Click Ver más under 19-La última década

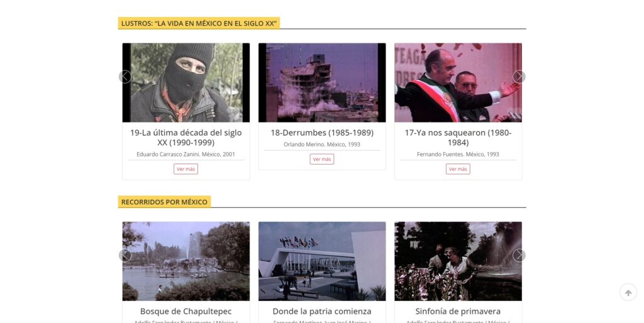[186, 169]
